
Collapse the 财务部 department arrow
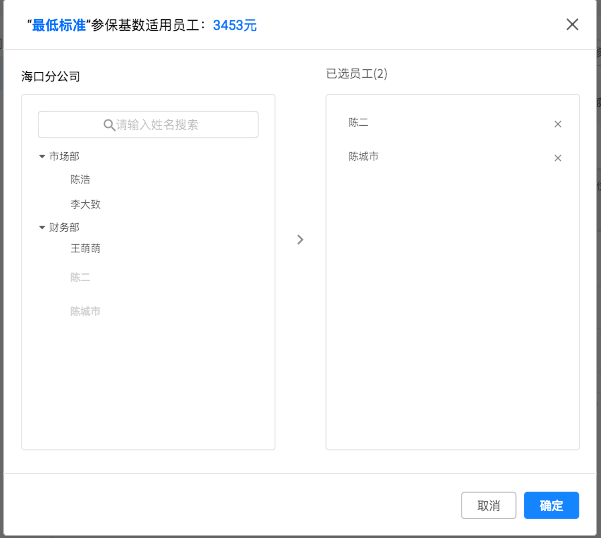coord(42,228)
